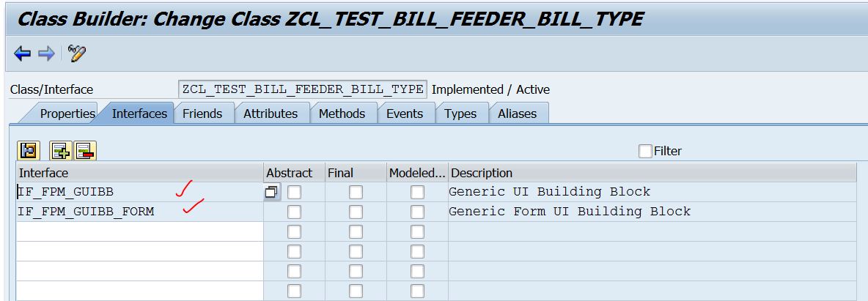Toggle Display/Change with the pencil icon
Viewport: 868px width, 301px height.
(76, 53)
